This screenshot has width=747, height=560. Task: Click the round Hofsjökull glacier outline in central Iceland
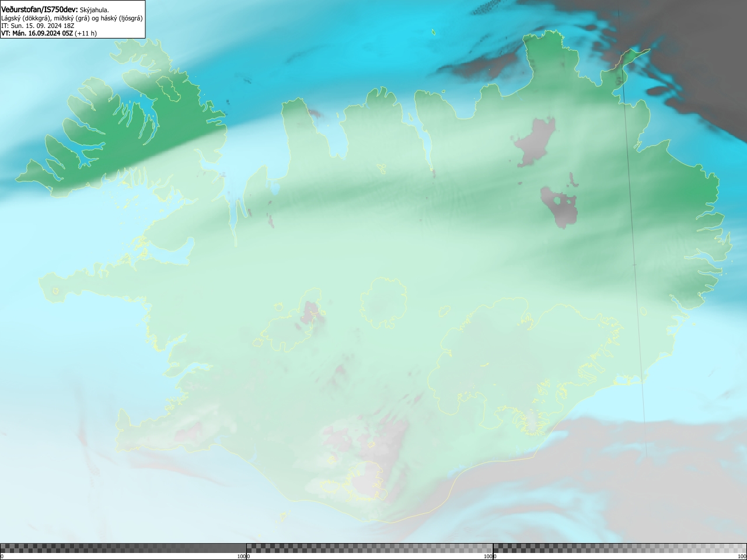[x=383, y=303]
